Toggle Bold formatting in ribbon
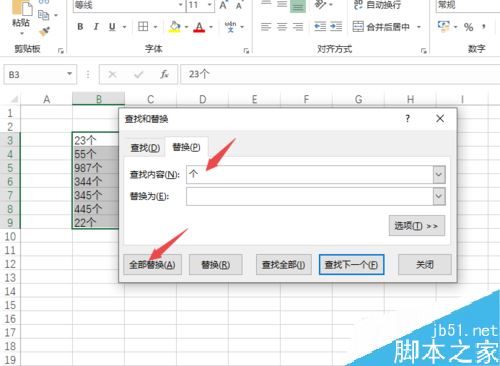Image resolution: width=500 pixels, height=366 pixels. coord(80,27)
